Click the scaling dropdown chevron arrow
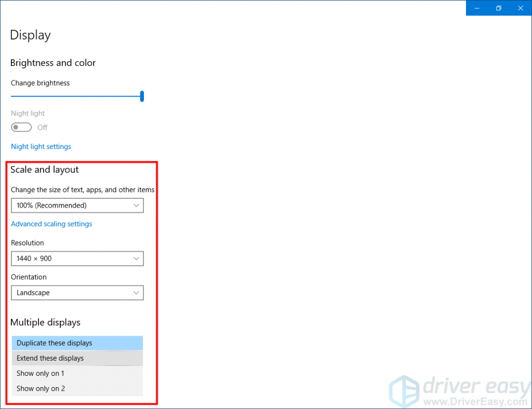Image resolution: width=532 pixels, height=409 pixels. pos(137,206)
